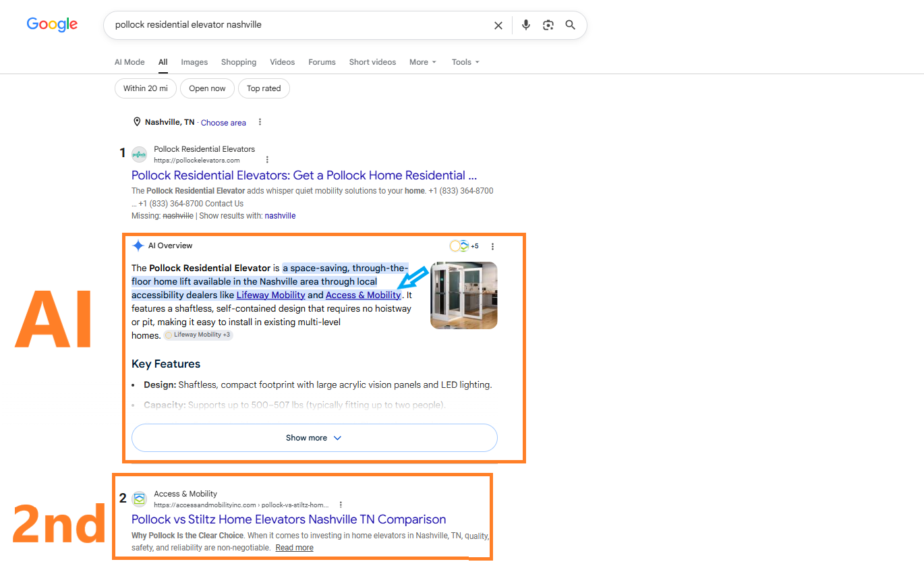Click the accessandmobilityinc.com URL breadcrumb
Viewport: 924px width, 568px height.
click(241, 505)
